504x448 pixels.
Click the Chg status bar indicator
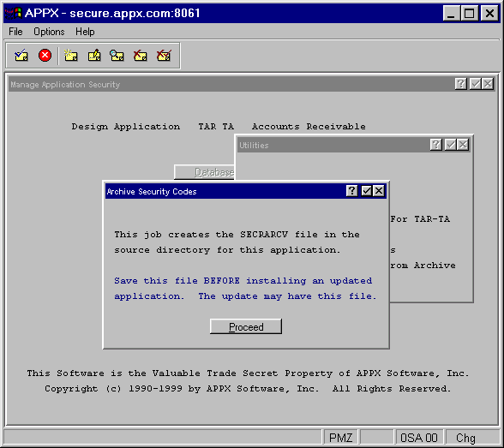[465, 438]
